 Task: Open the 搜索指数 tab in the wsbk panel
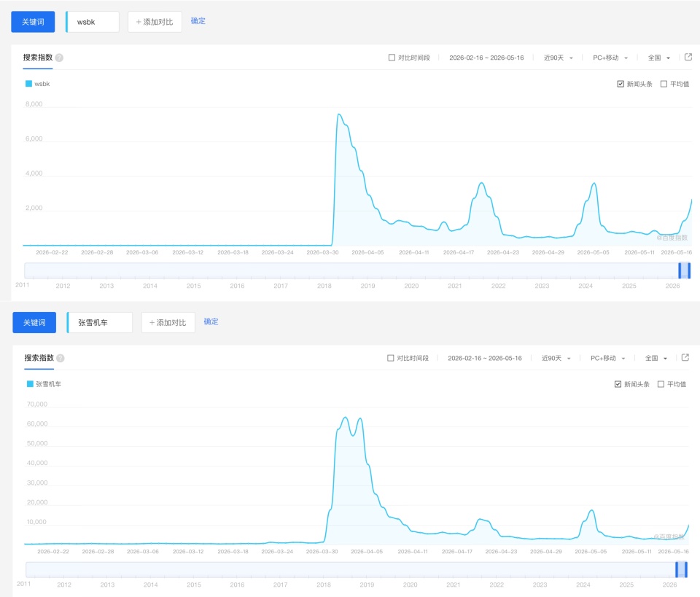pos(38,58)
